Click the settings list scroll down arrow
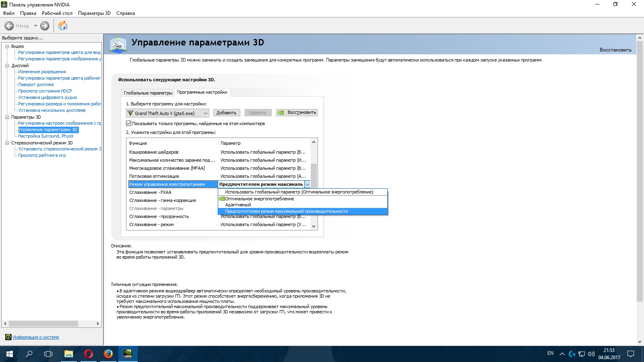Screen dimensions: 644x362 pos(314,226)
